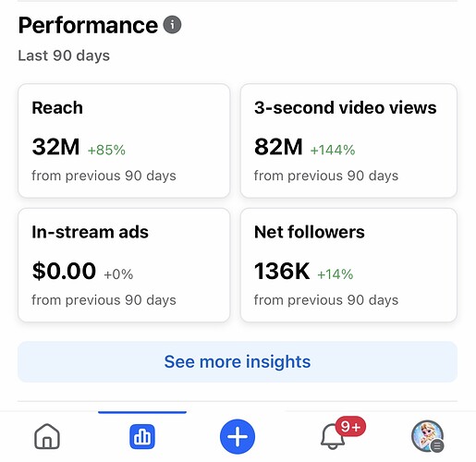Open the notifications bell icon
Image resolution: width=476 pixels, height=462 pixels.
click(x=333, y=437)
